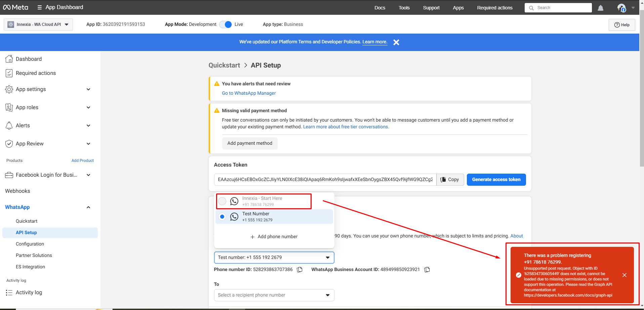Select the Innexia - Start Here radio button
This screenshot has width=644, height=310.
222,201
